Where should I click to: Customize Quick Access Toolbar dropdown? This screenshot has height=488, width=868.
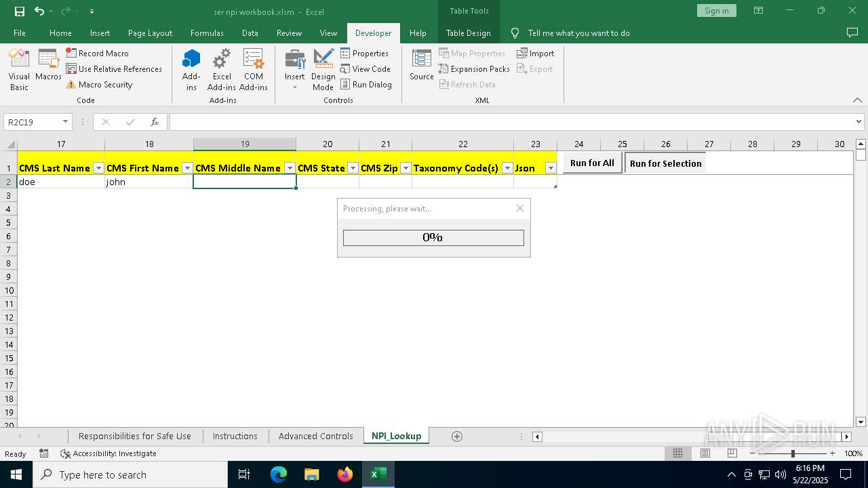click(92, 11)
